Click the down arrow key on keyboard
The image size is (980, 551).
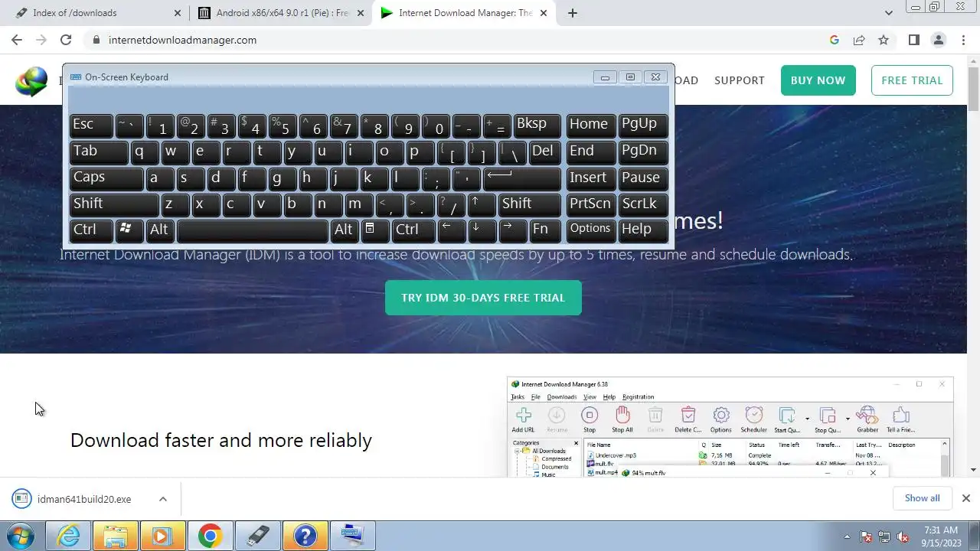point(482,230)
